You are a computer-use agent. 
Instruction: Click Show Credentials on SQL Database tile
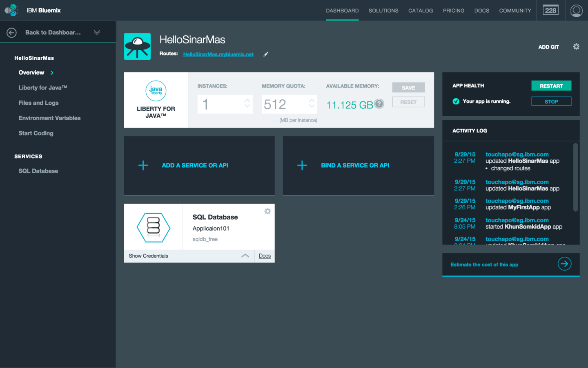(148, 256)
